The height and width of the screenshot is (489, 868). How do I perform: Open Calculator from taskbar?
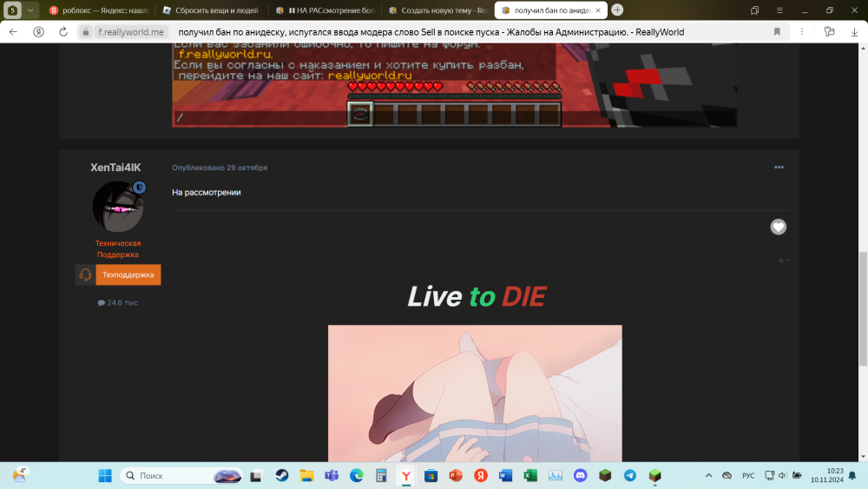tap(381, 475)
